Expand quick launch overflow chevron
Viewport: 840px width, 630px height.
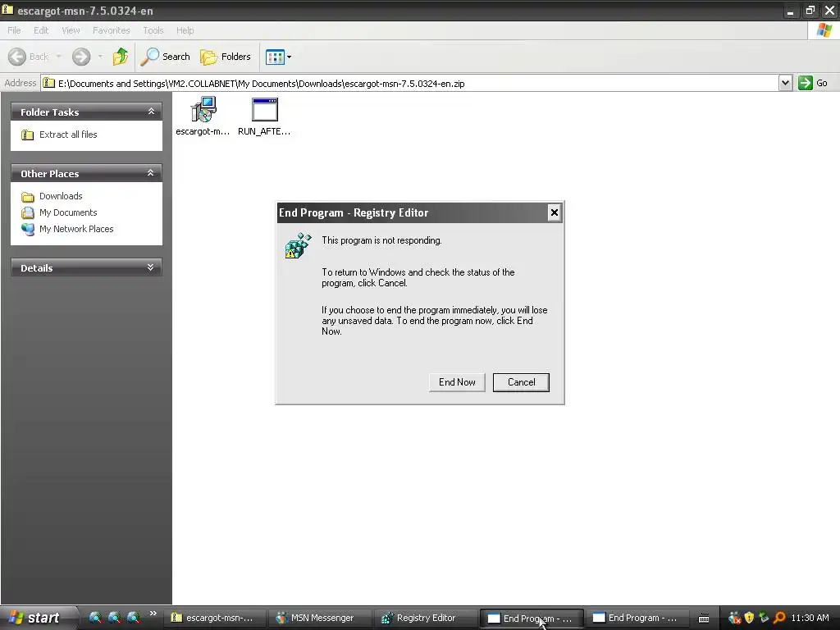(153, 614)
